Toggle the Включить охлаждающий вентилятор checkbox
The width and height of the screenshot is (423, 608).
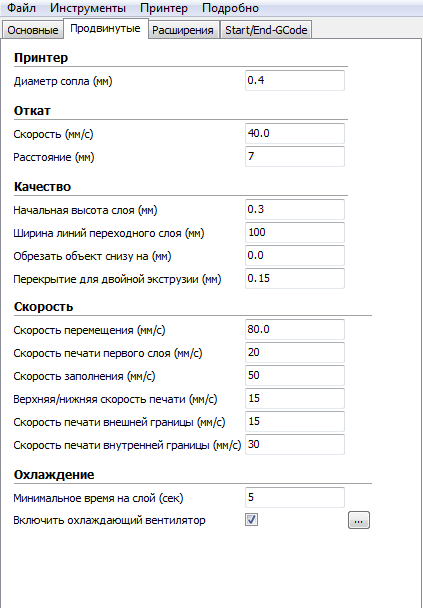[252, 520]
